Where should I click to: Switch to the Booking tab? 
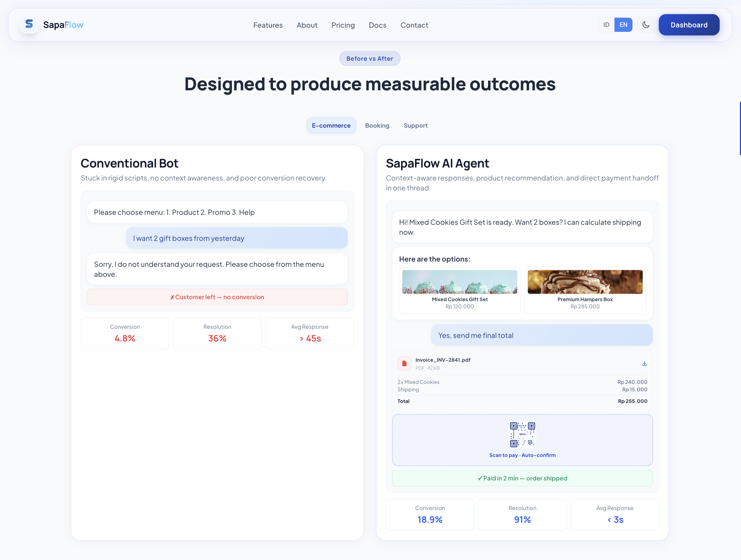coord(377,126)
